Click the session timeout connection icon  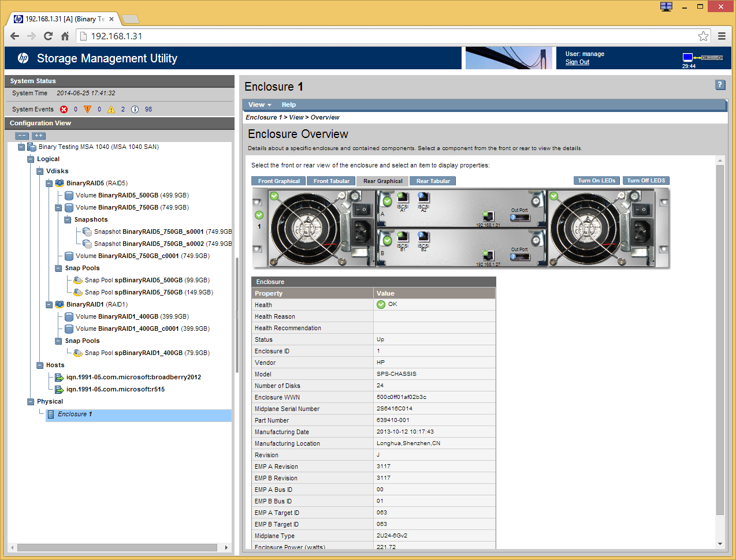[702, 58]
